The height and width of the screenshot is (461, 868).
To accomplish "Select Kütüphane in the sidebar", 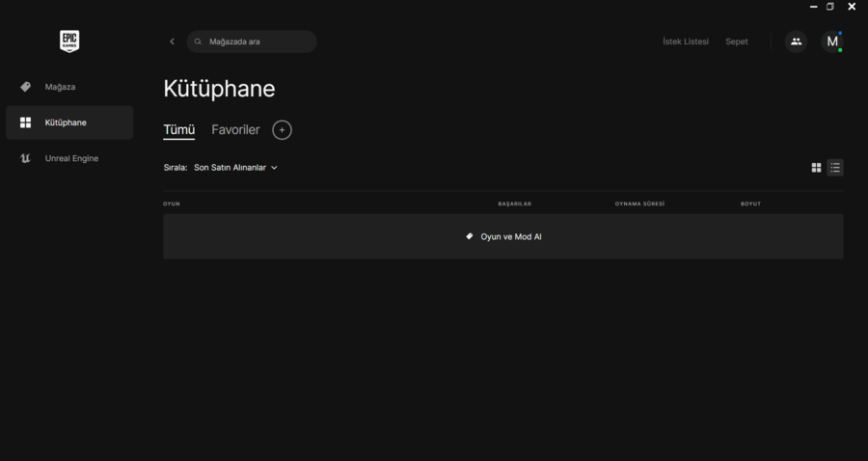I will (69, 122).
